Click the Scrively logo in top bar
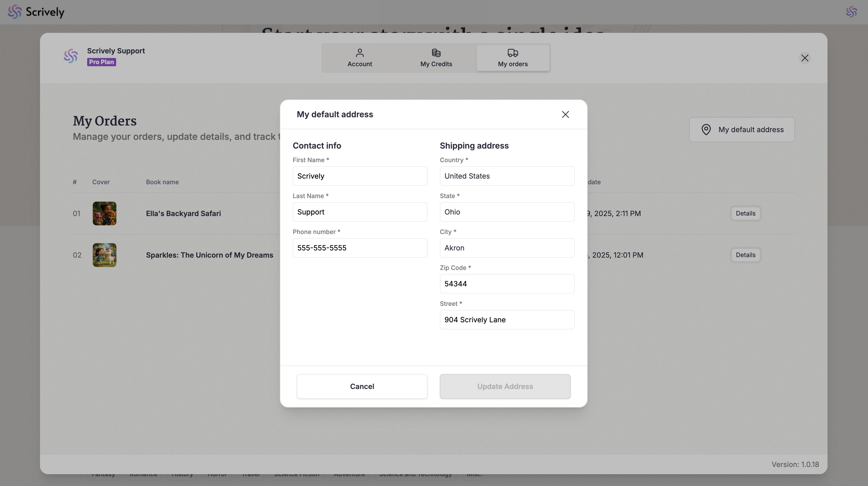Image resolution: width=868 pixels, height=486 pixels. 36,12
